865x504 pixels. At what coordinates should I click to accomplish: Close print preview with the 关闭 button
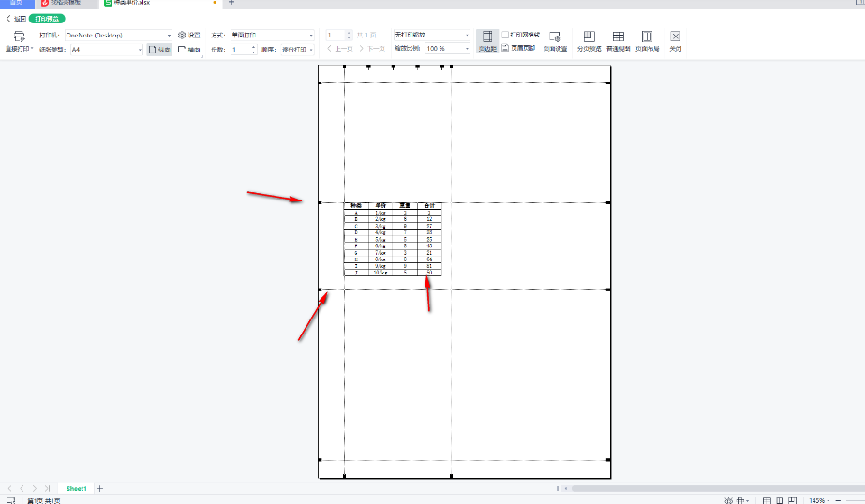pos(676,41)
